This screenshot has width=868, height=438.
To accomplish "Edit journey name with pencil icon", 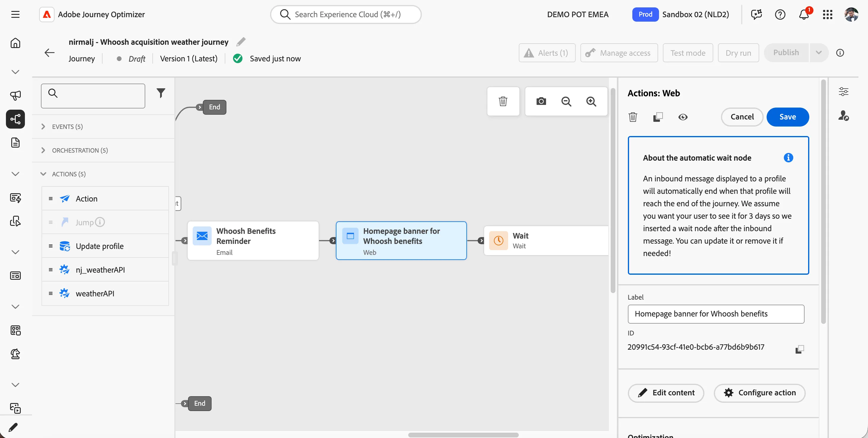I will click(241, 42).
